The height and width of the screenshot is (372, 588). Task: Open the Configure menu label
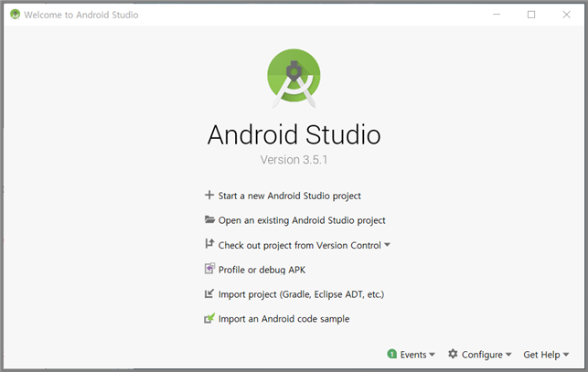[x=482, y=355]
